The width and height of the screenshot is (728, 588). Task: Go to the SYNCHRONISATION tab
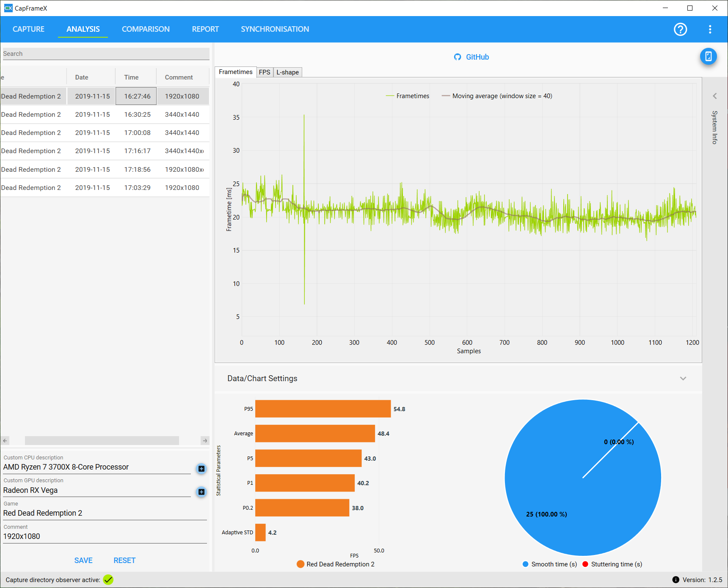pos(275,29)
